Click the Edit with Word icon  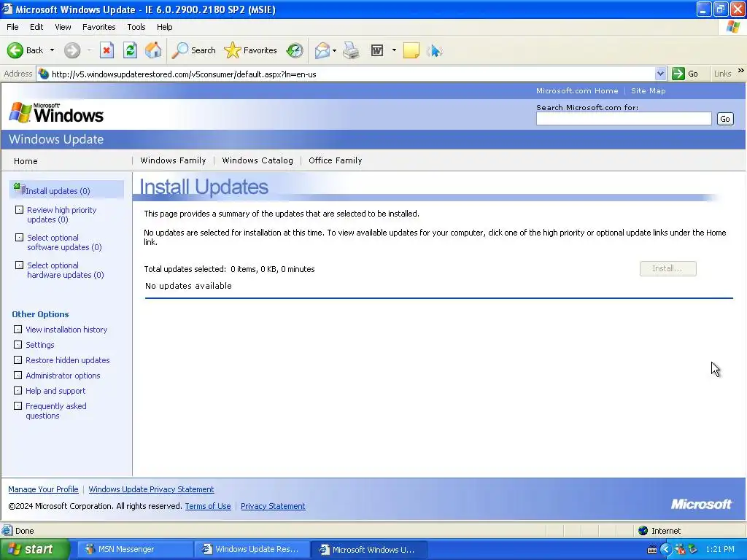377,50
